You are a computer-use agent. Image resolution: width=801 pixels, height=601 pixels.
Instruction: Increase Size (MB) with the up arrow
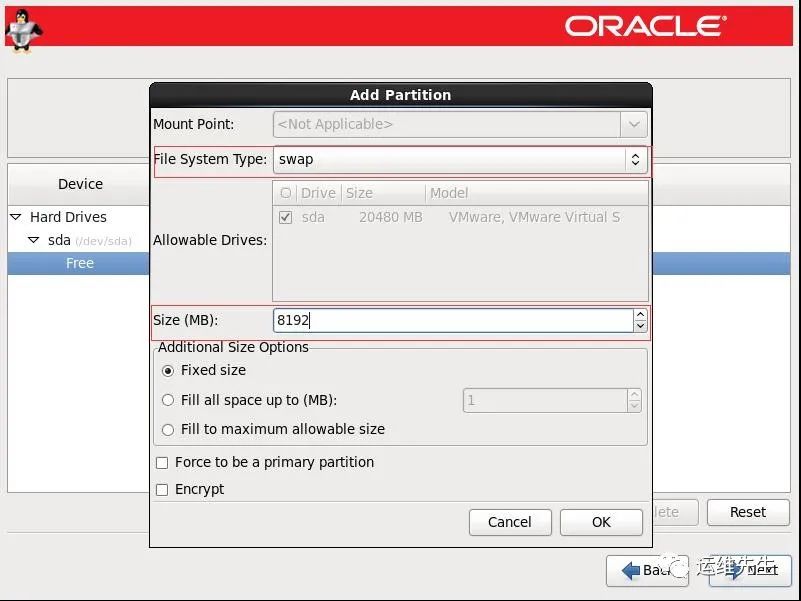pos(641,315)
